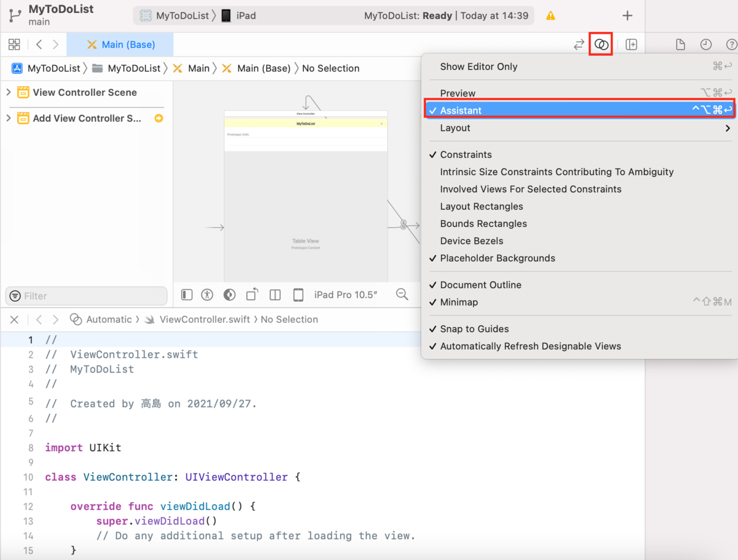The image size is (738, 560).
Task: Toggle the document outline sidebar button
Action: [x=187, y=295]
